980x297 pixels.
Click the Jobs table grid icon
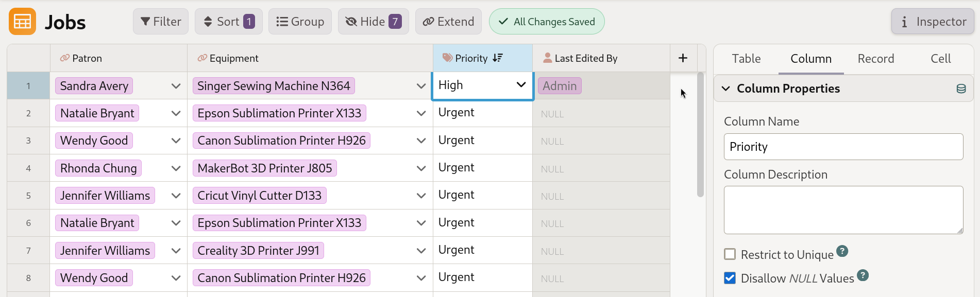[22, 21]
